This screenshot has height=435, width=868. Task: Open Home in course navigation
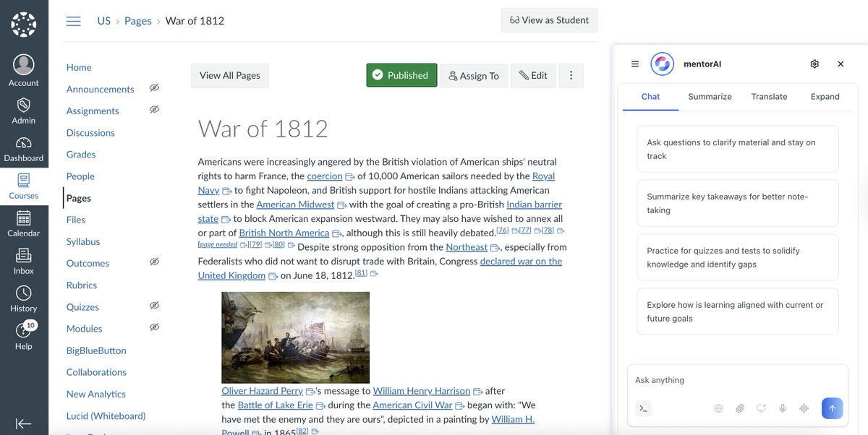[x=79, y=67]
